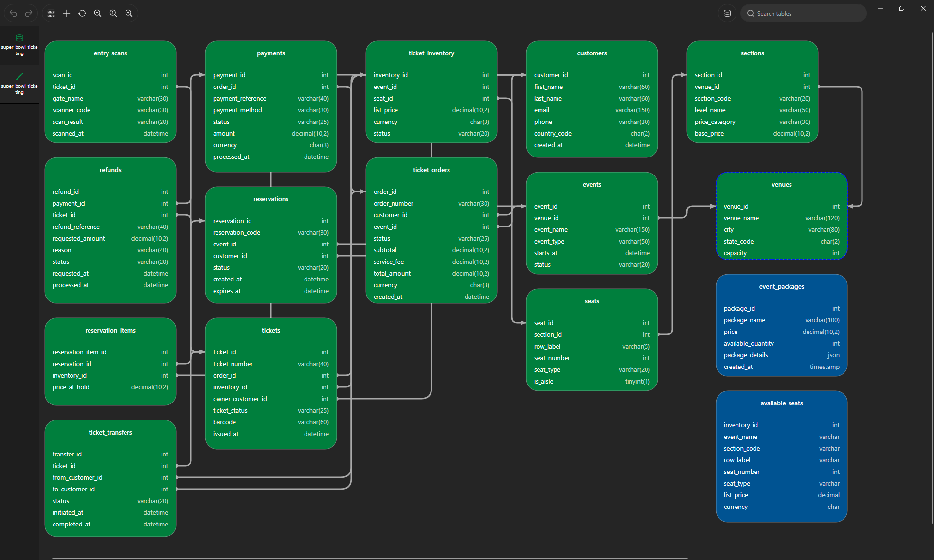Click the capacity column in venues
This screenshot has width=934, height=560.
[x=782, y=253]
